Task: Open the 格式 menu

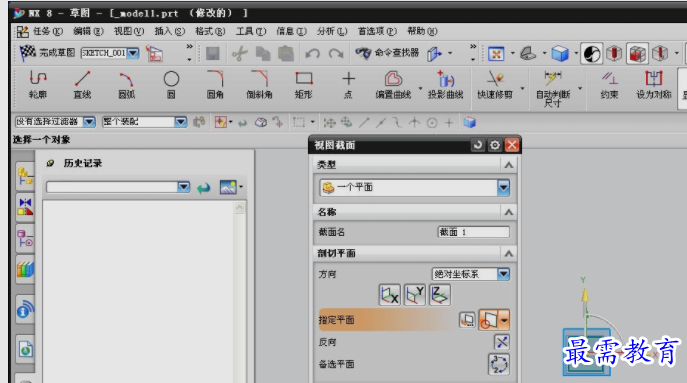Action: click(210, 32)
